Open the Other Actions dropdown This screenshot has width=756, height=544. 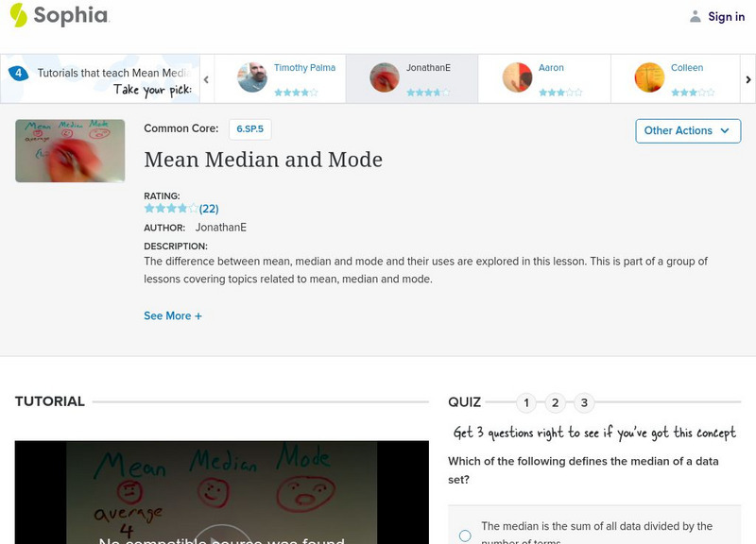687,130
